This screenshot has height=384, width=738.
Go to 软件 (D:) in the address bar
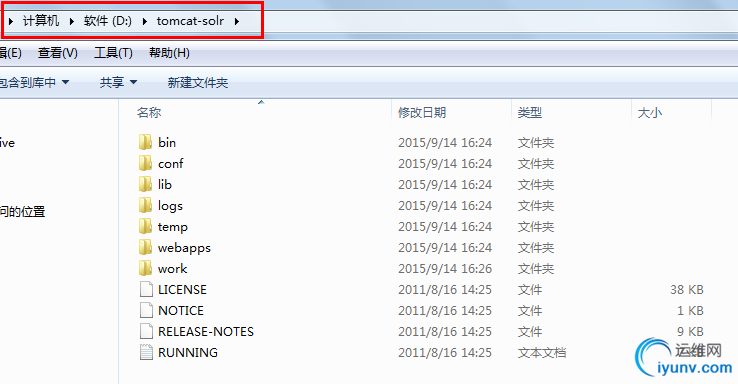[108, 21]
